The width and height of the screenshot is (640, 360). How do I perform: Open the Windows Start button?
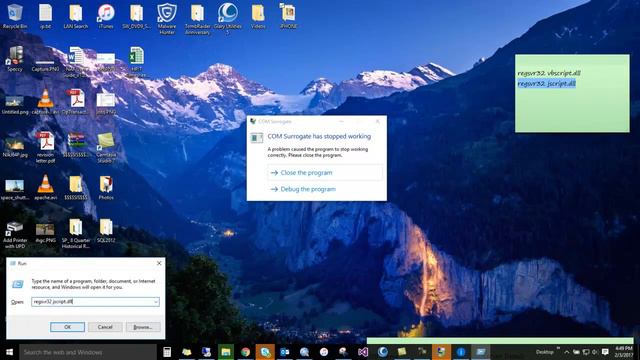click(9, 352)
